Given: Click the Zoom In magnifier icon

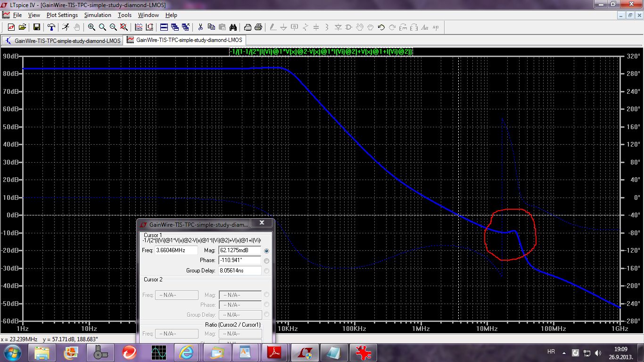Looking at the screenshot, I should 91,27.
